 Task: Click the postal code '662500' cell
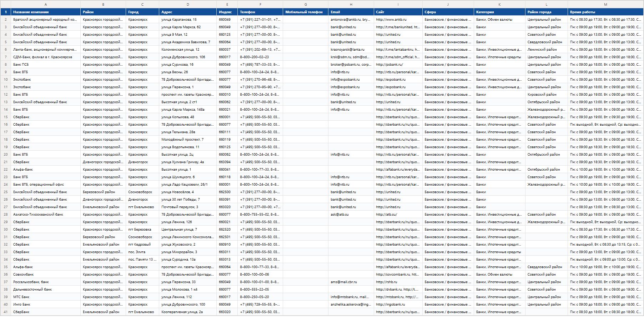(x=227, y=192)
